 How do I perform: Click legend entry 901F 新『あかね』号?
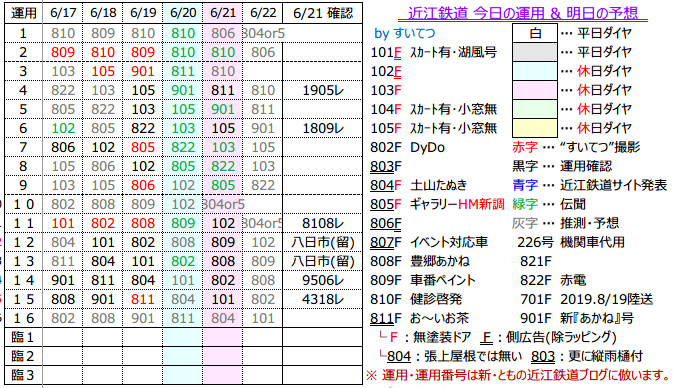(x=577, y=319)
